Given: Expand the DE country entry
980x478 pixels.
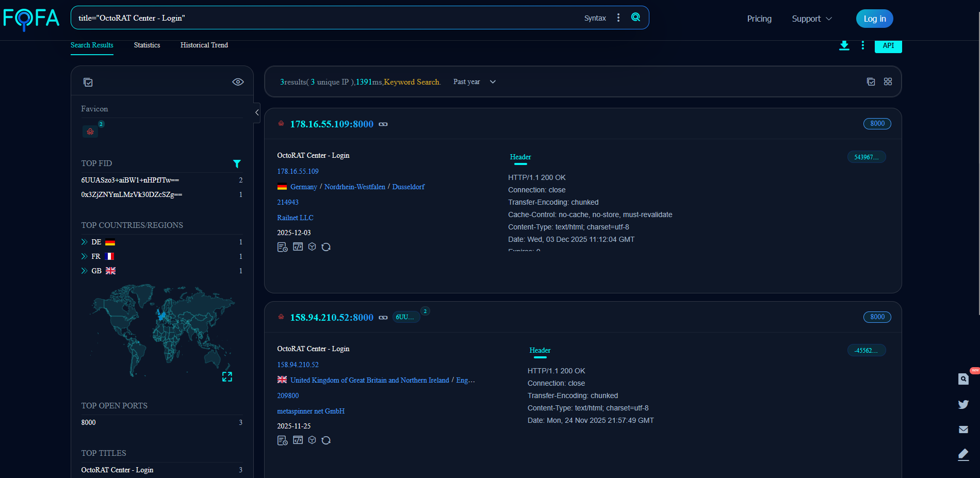Looking at the screenshot, I should click(85, 242).
